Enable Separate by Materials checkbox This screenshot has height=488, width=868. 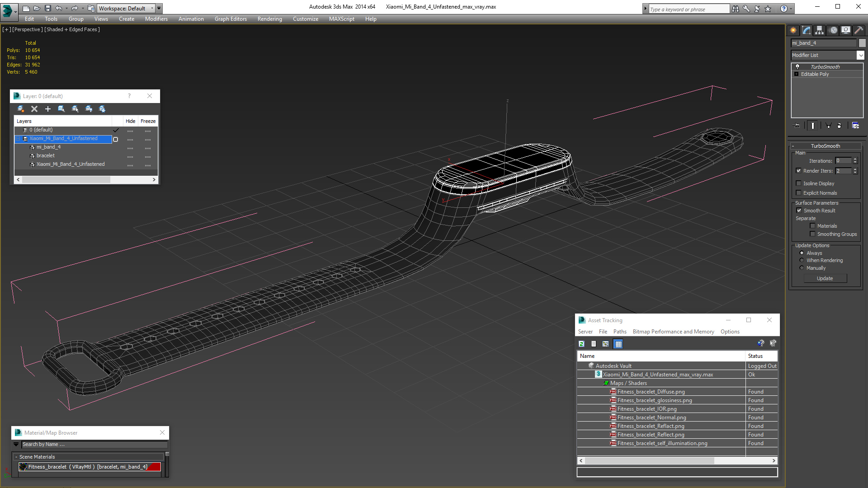(x=812, y=226)
